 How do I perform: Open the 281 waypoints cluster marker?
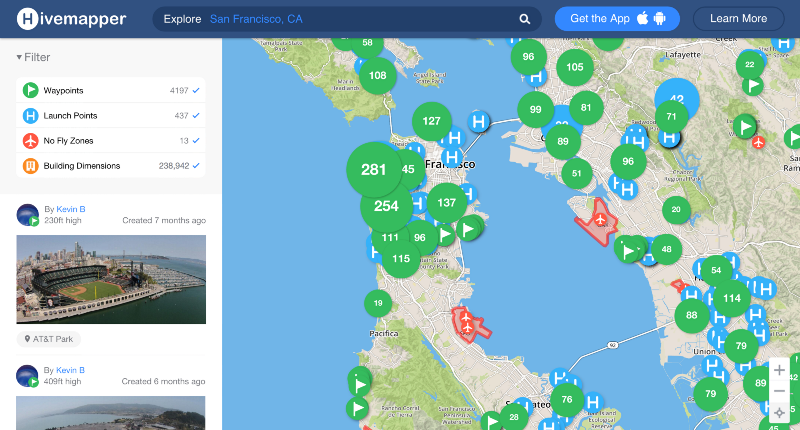[374, 169]
